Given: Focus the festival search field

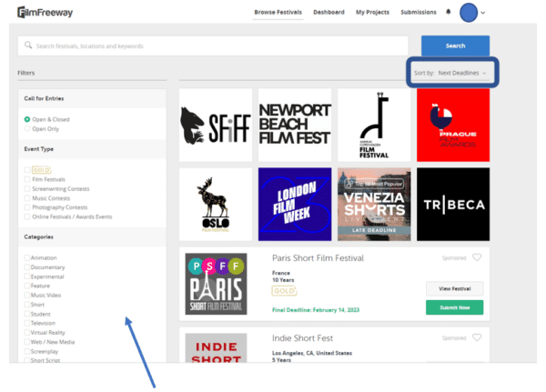Looking at the screenshot, I should 213,46.
